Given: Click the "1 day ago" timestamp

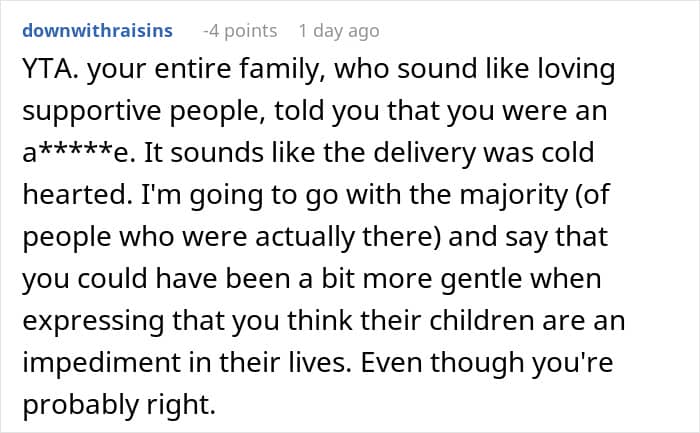Looking at the screenshot, I should coord(346,31).
